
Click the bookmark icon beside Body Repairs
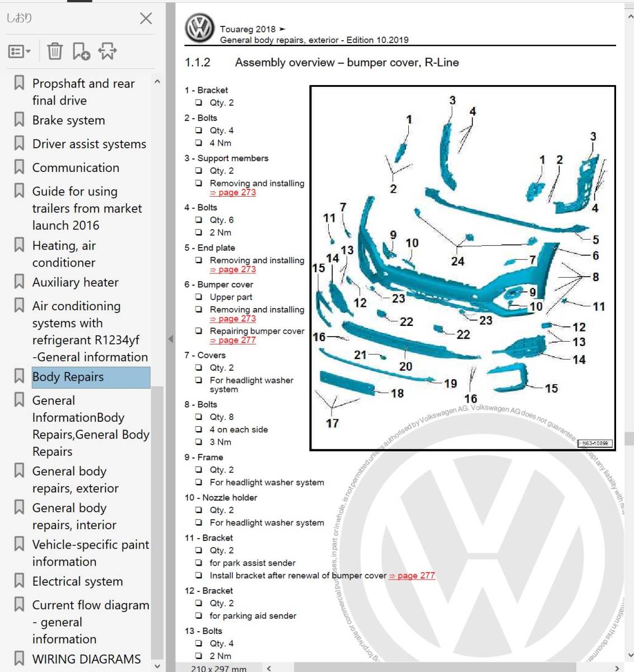pyautogui.click(x=19, y=376)
